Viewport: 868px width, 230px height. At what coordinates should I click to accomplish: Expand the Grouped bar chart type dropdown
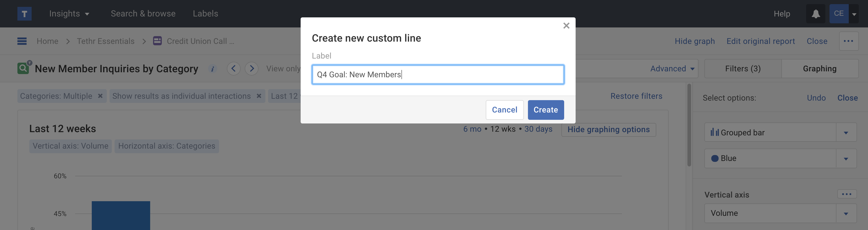(x=846, y=133)
